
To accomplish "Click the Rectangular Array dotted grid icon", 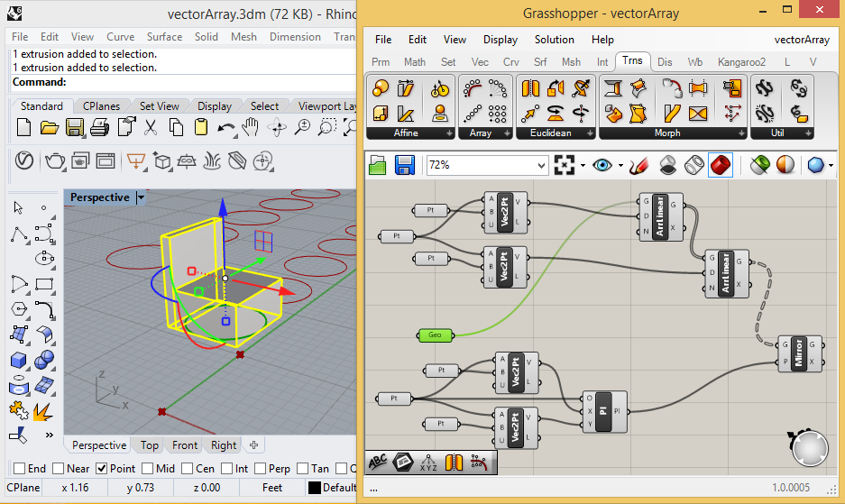I will tap(497, 114).
